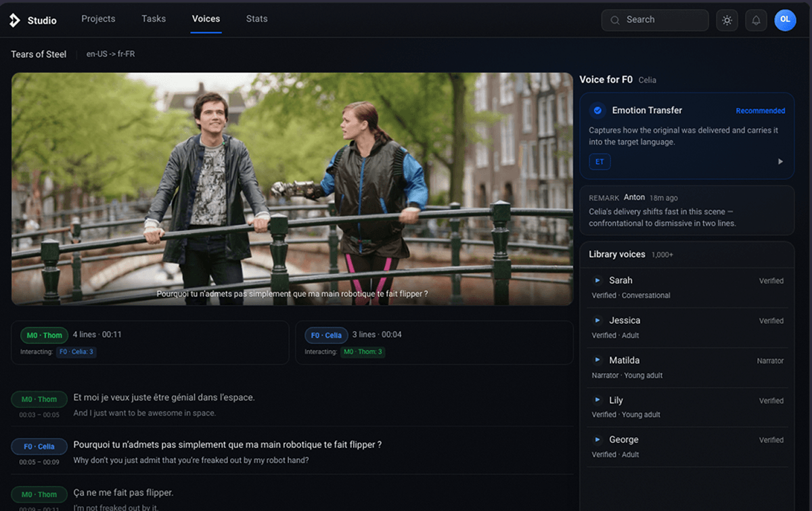Select line 'Et moi je veux juste être génial'

click(164, 398)
